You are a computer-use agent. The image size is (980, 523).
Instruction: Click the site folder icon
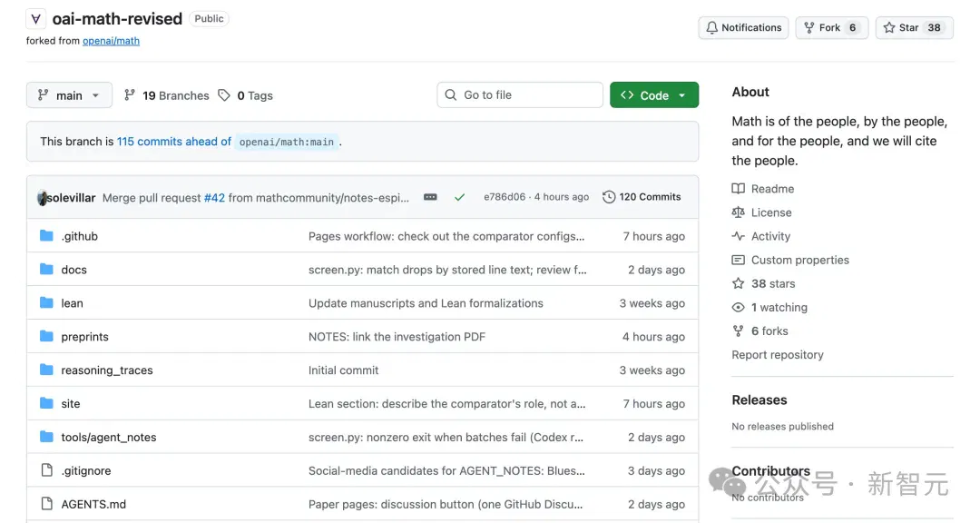tap(46, 403)
